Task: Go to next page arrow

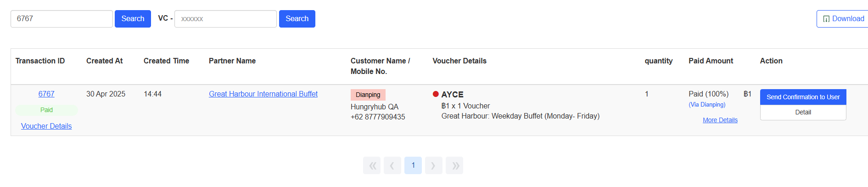Action: point(433,165)
